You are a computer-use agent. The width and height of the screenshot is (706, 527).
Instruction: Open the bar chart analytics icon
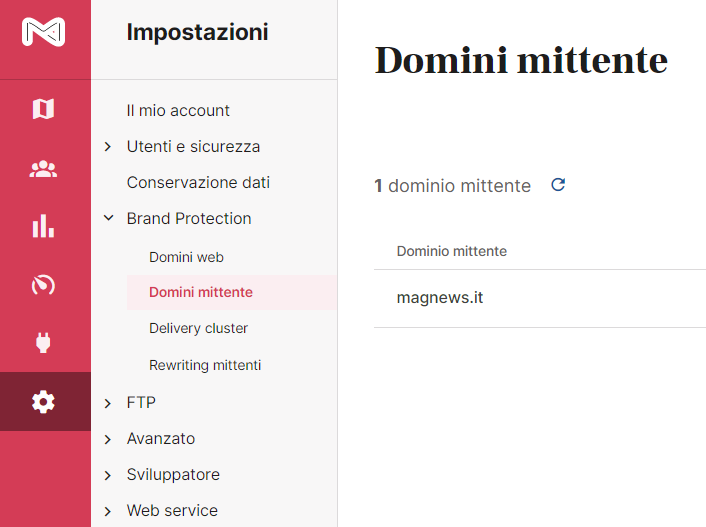click(43, 226)
